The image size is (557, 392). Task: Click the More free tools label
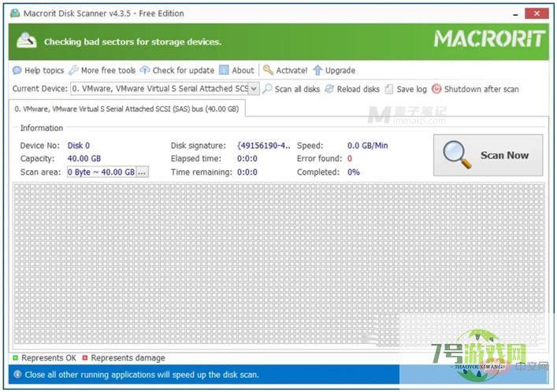tap(109, 70)
